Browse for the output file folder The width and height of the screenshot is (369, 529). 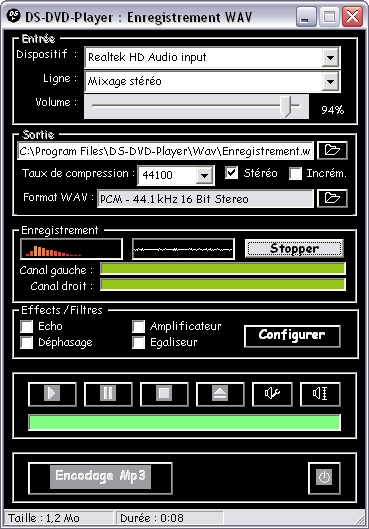pos(332,150)
